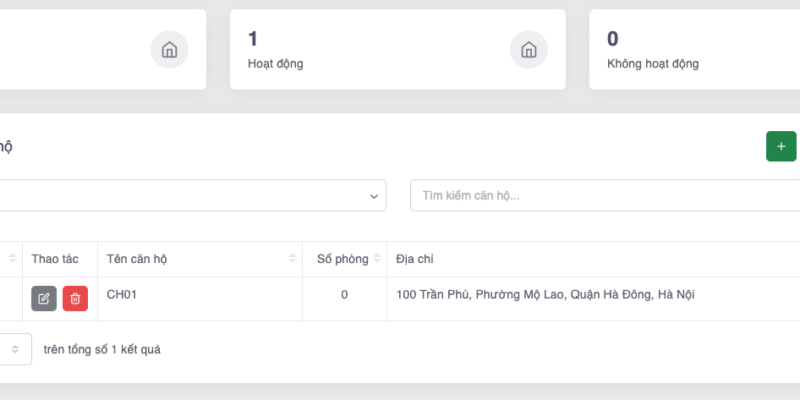
Task: Click the Tìm kiếm căn hộ search field
Action: 600,195
